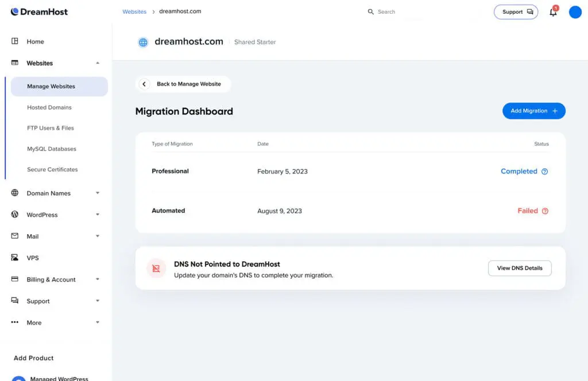The width and height of the screenshot is (588, 381).
Task: Click the globe icon beside dreamhost.com
Action: (143, 42)
